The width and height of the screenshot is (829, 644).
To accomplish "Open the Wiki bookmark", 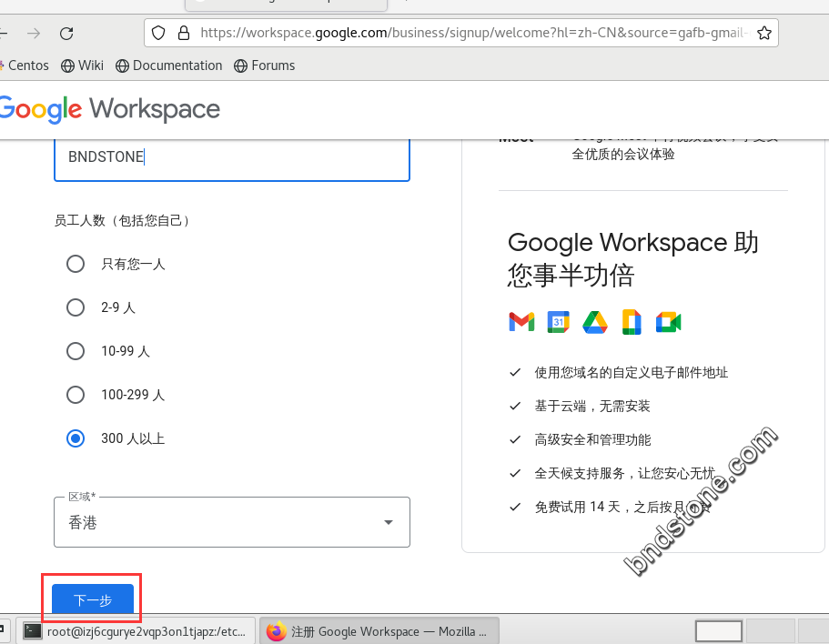I will point(83,65).
